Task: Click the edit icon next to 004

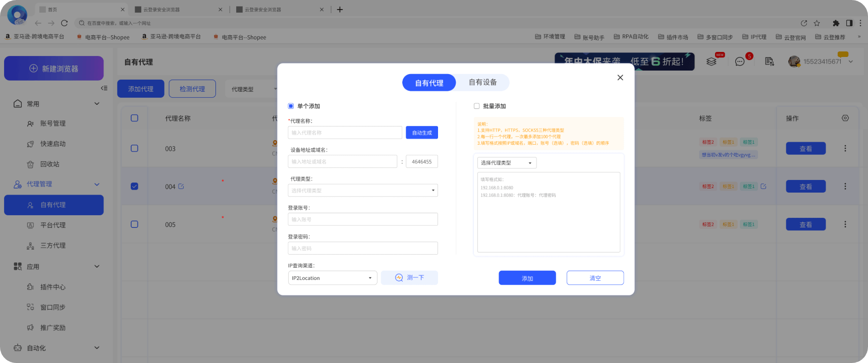Action: tap(181, 187)
